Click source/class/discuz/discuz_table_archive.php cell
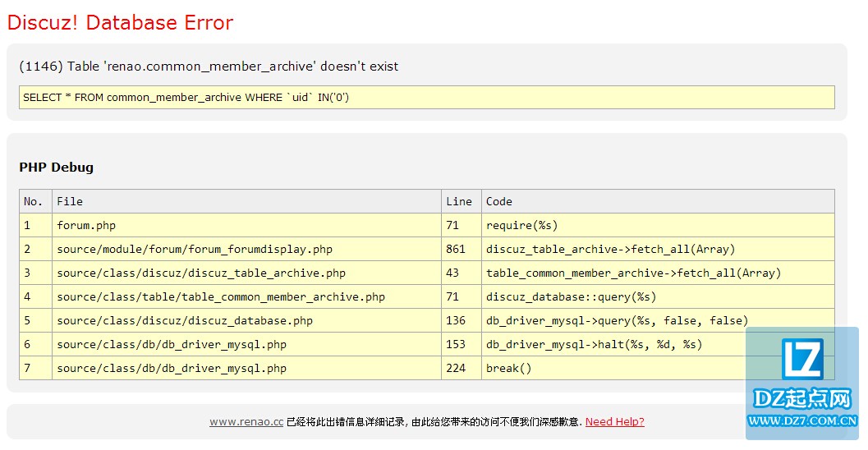Screen dimensions: 868x450 246,273
